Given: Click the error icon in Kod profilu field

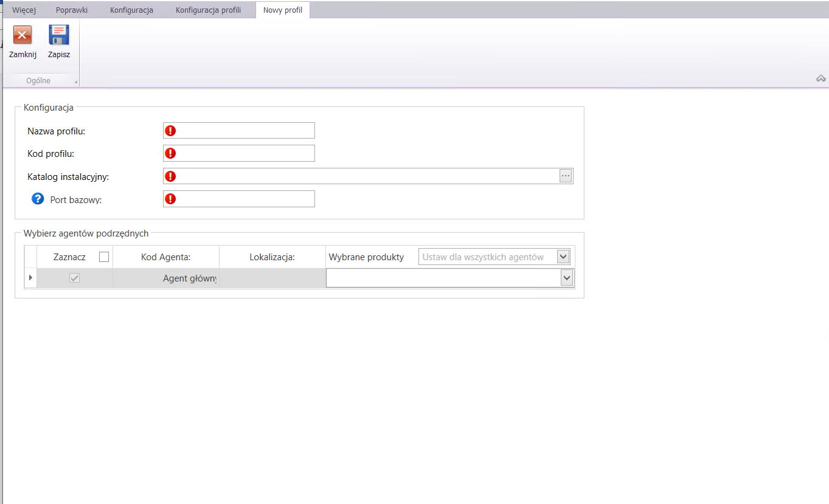Looking at the screenshot, I should [x=170, y=153].
